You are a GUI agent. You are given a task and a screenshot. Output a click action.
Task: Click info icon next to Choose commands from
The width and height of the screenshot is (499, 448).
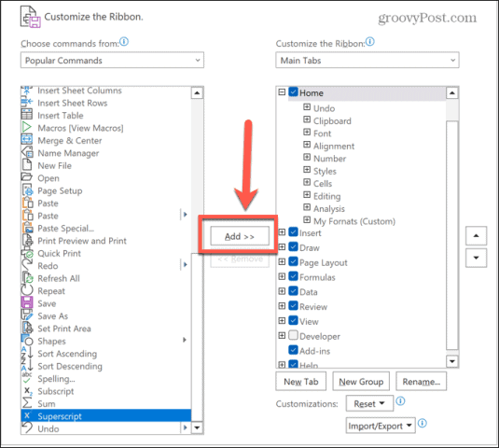pos(124,42)
